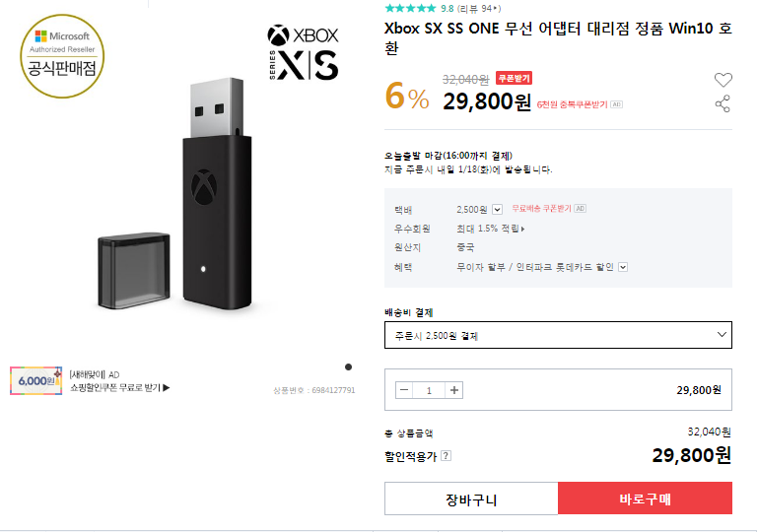Select the image carousel dot indicator
Image resolution: width=757 pixels, height=532 pixels.
click(348, 366)
